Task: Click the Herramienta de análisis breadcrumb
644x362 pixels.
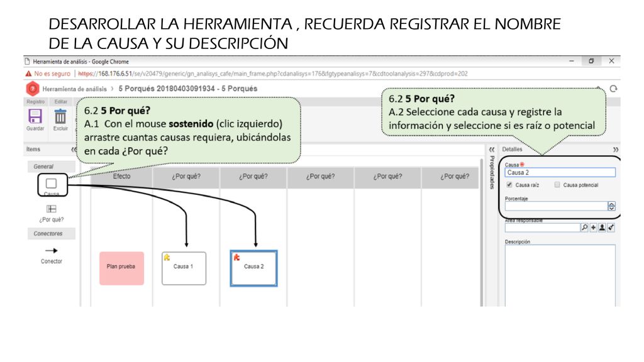Action: [x=74, y=89]
